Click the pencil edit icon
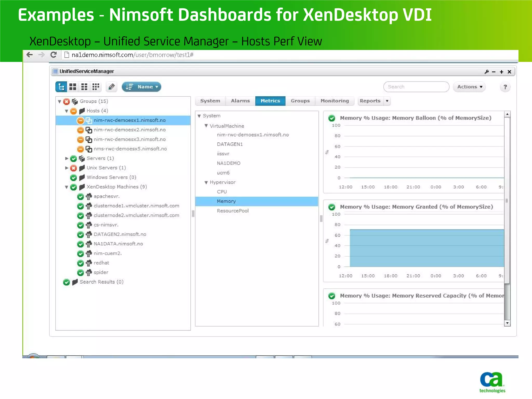The image size is (532, 399). (x=112, y=87)
